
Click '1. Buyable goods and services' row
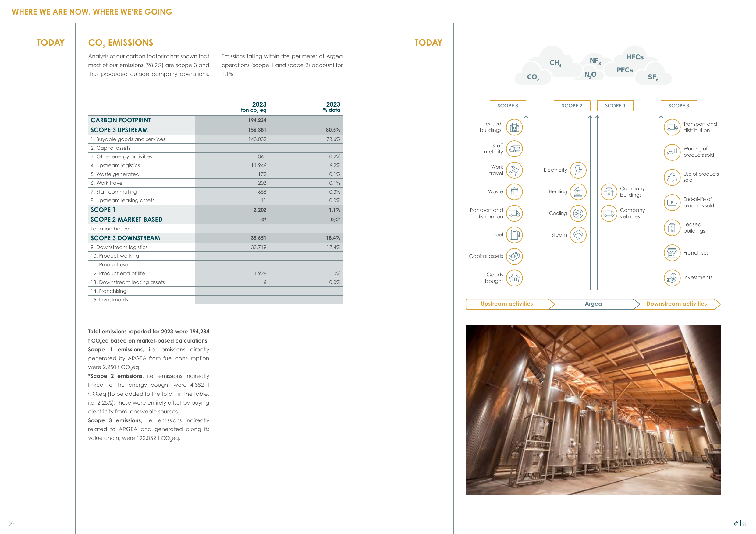(215, 139)
